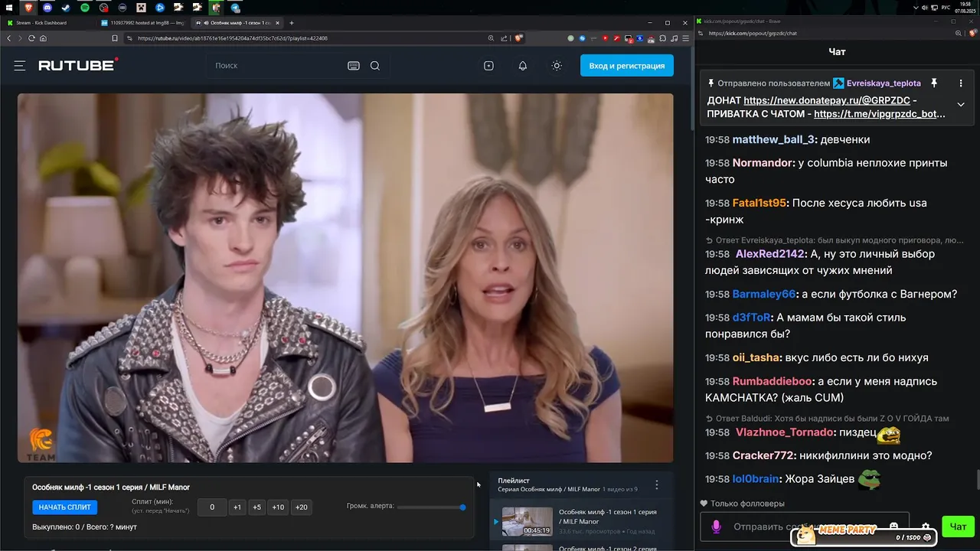Click the НАЧАТЬ СПЛИТ button
The image size is (980, 551).
click(x=65, y=507)
